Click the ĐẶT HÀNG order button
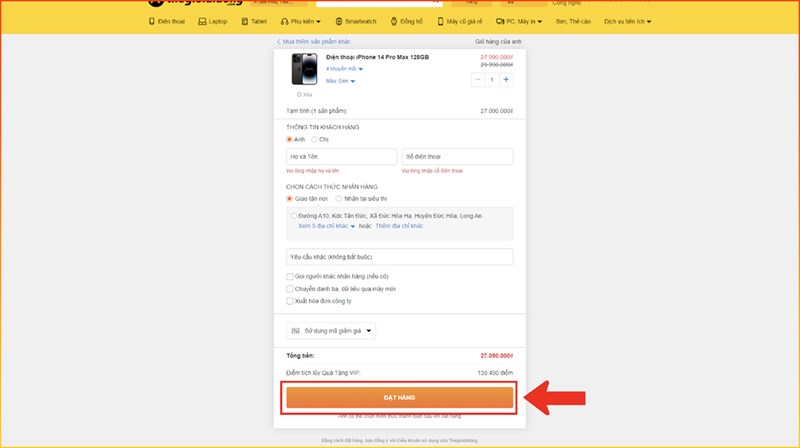This screenshot has height=448, width=800. click(x=399, y=397)
